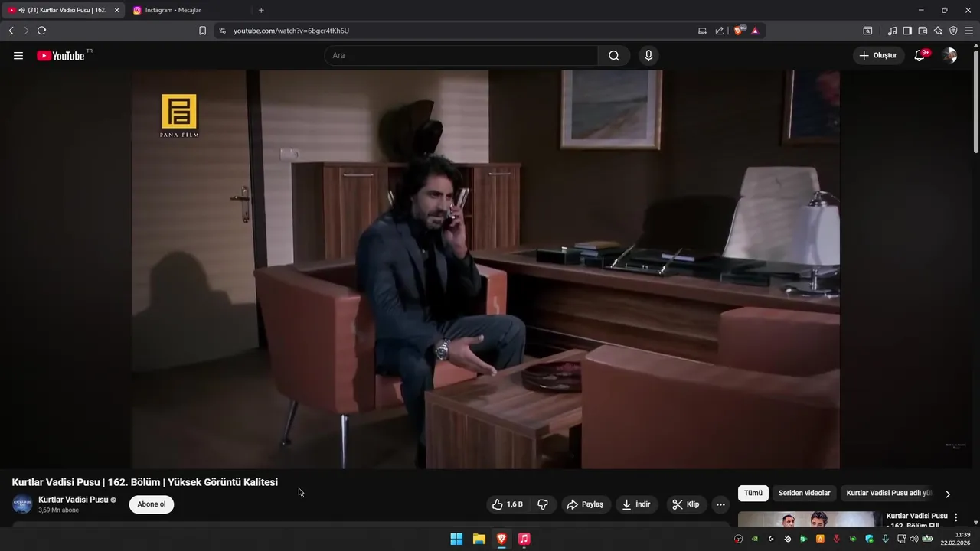
Task: Open the first suggested video thumbnail
Action: coord(809,519)
